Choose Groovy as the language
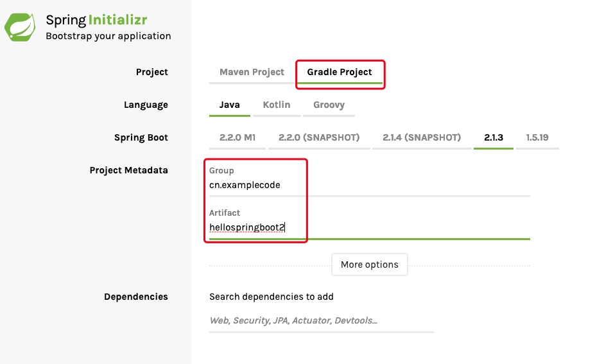This screenshot has height=364, width=604. coord(329,105)
